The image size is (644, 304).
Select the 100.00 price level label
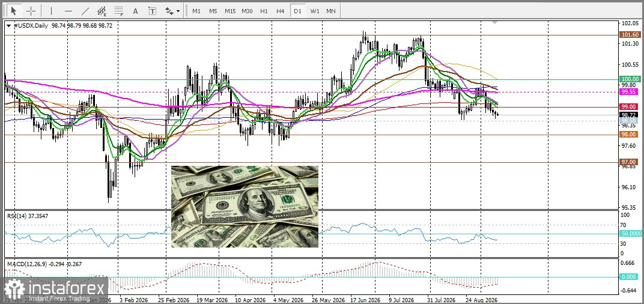630,79
